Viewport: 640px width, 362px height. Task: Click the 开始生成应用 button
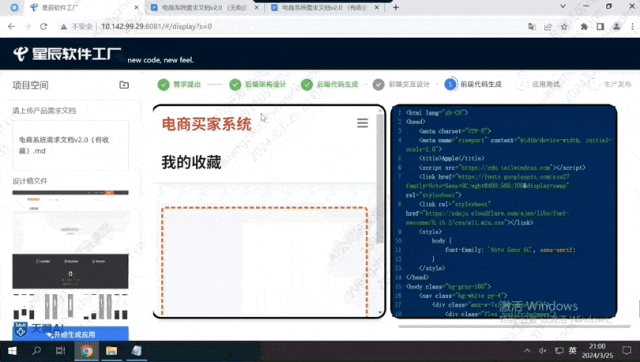(x=70, y=334)
